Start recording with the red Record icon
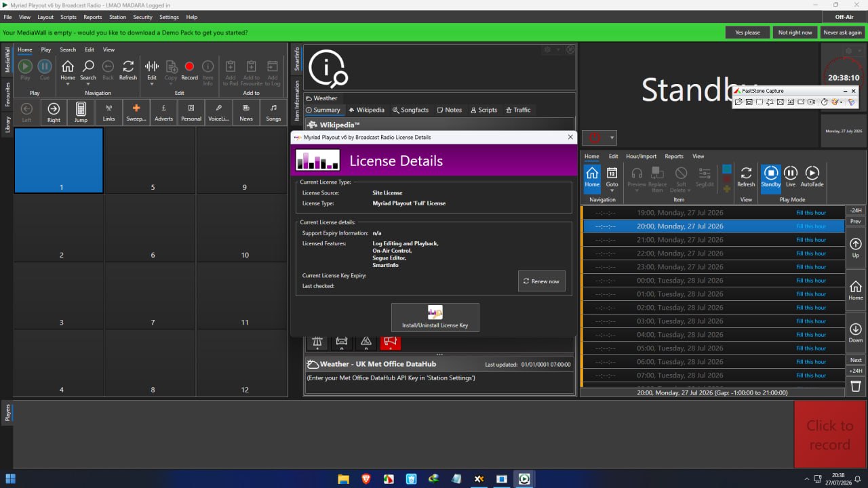This screenshot has width=868, height=488. pyautogui.click(x=189, y=66)
